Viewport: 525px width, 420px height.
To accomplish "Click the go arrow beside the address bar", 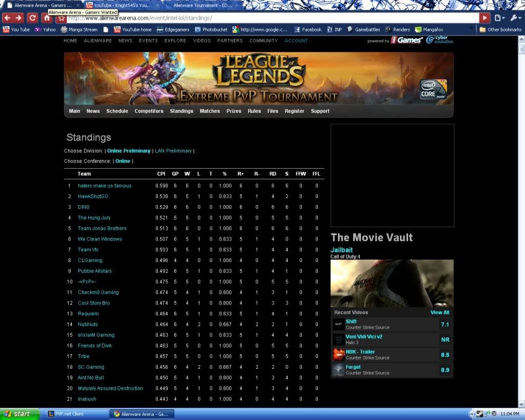I will click(484, 18).
